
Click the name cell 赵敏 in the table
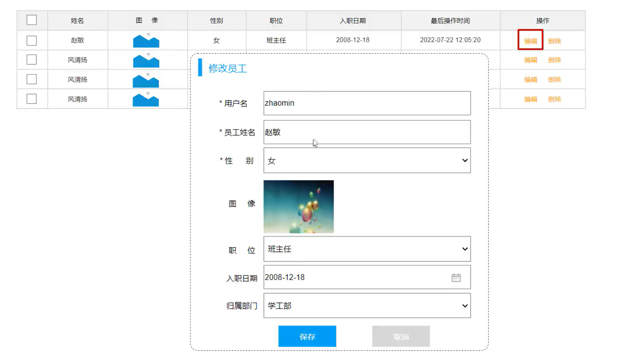77,40
